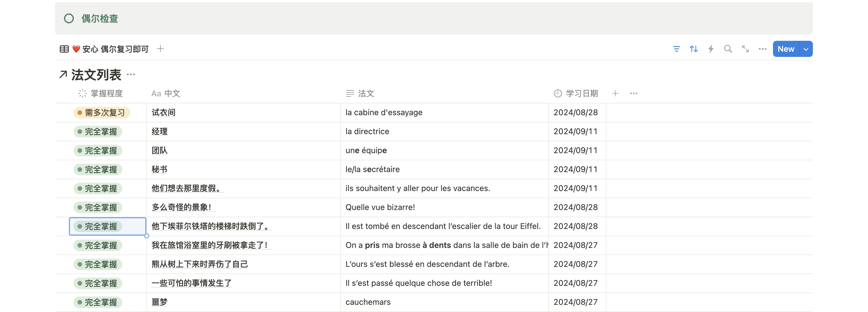Open the sort arrows icon

[x=693, y=49]
